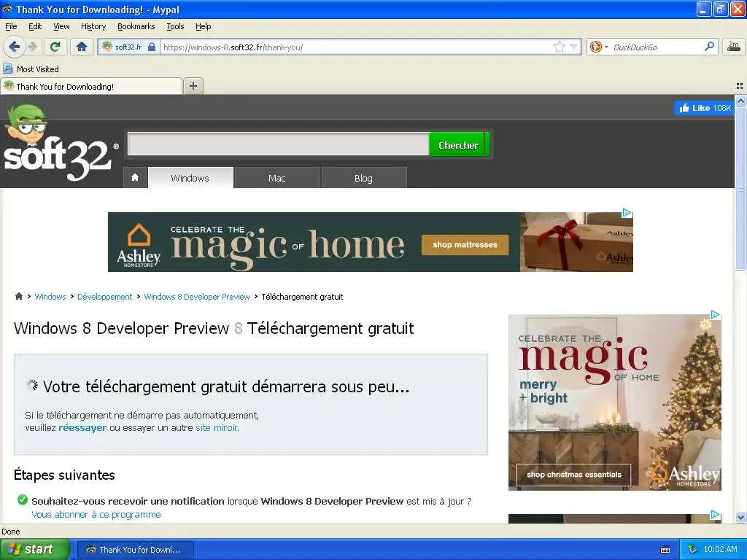
Task: Click shop mattresses in the banner ad
Action: pyautogui.click(x=465, y=245)
